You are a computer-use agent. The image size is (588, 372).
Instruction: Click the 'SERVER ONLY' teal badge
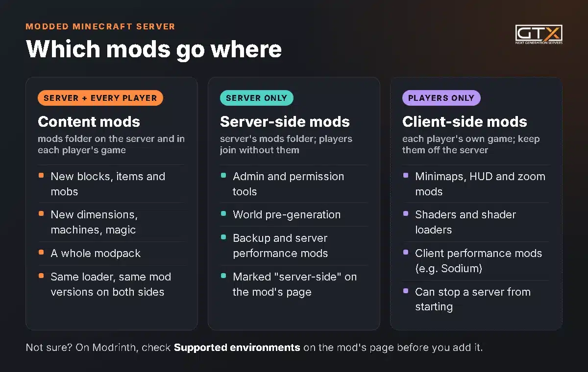(x=256, y=98)
